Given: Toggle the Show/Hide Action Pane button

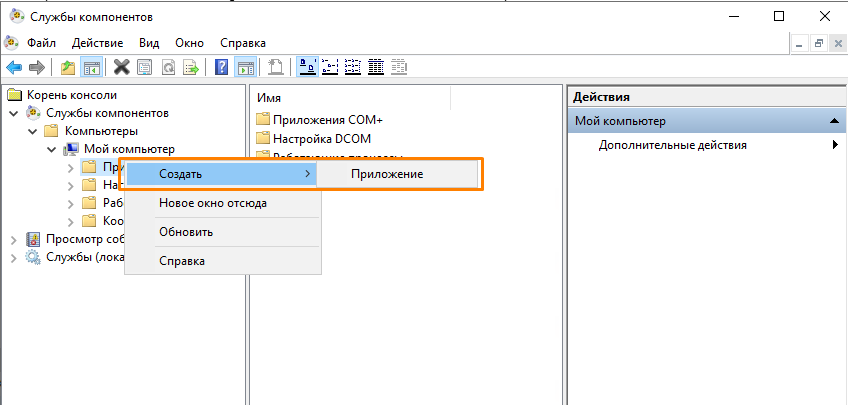Looking at the screenshot, I should (244, 67).
